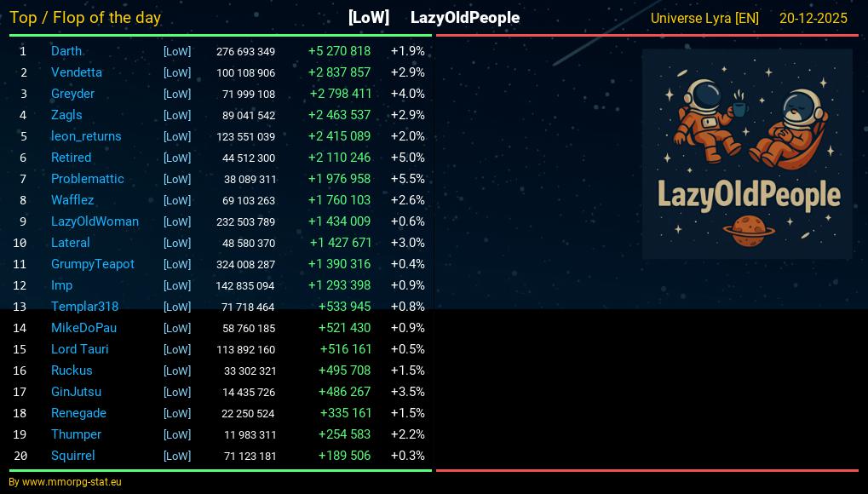Click player name Vendetta
Image resolution: width=868 pixels, height=494 pixels.
coord(76,72)
